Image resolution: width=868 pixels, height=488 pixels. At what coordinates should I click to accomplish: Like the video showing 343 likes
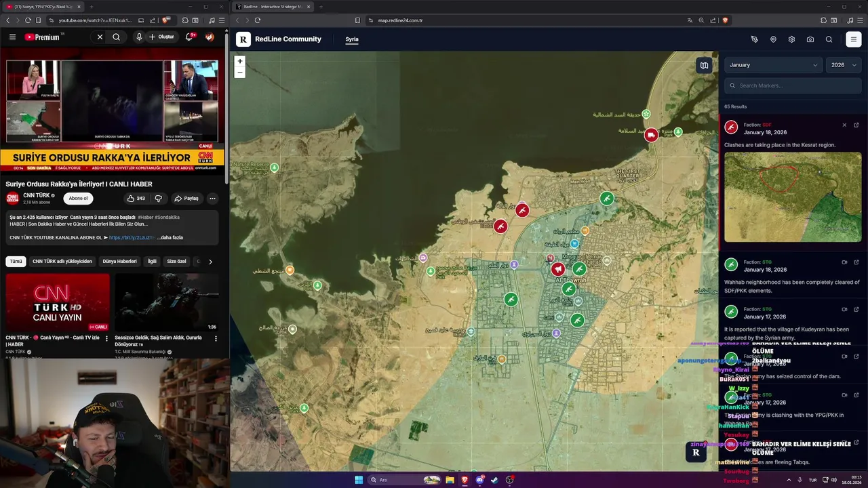pyautogui.click(x=136, y=199)
